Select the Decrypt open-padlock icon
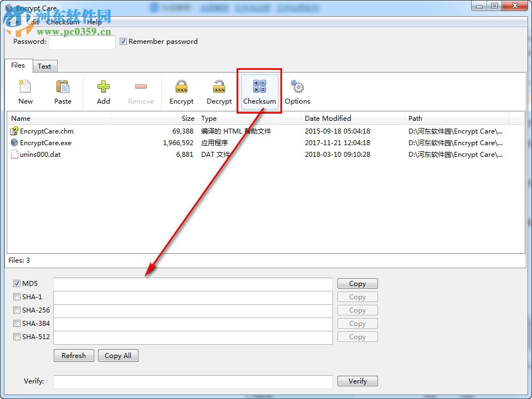The image size is (532, 399). click(x=219, y=90)
